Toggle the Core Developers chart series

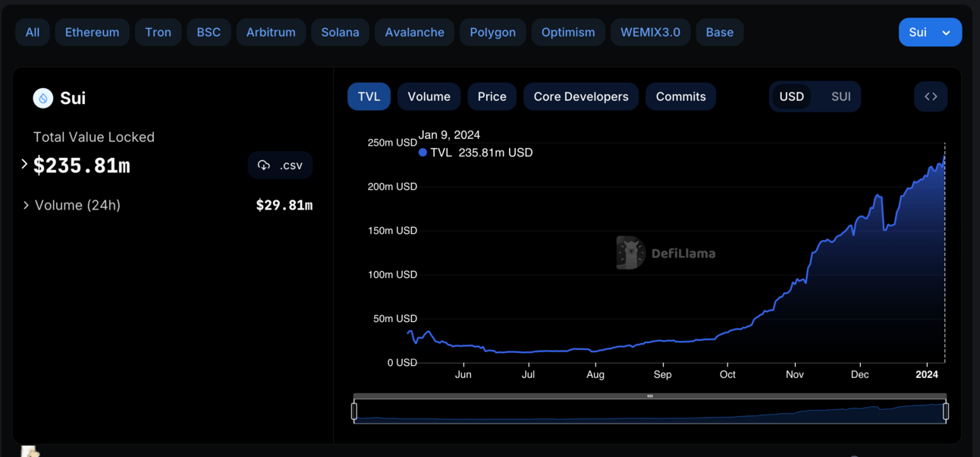tap(581, 96)
